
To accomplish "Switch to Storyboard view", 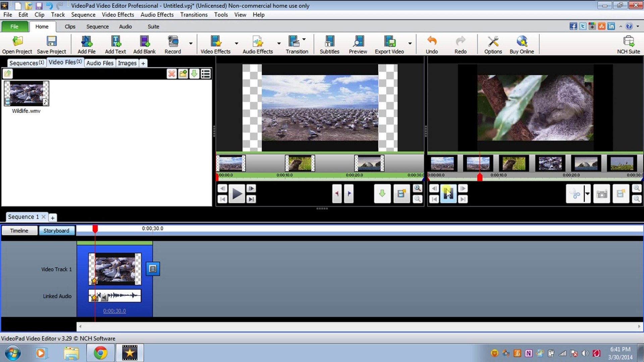I will click(57, 230).
